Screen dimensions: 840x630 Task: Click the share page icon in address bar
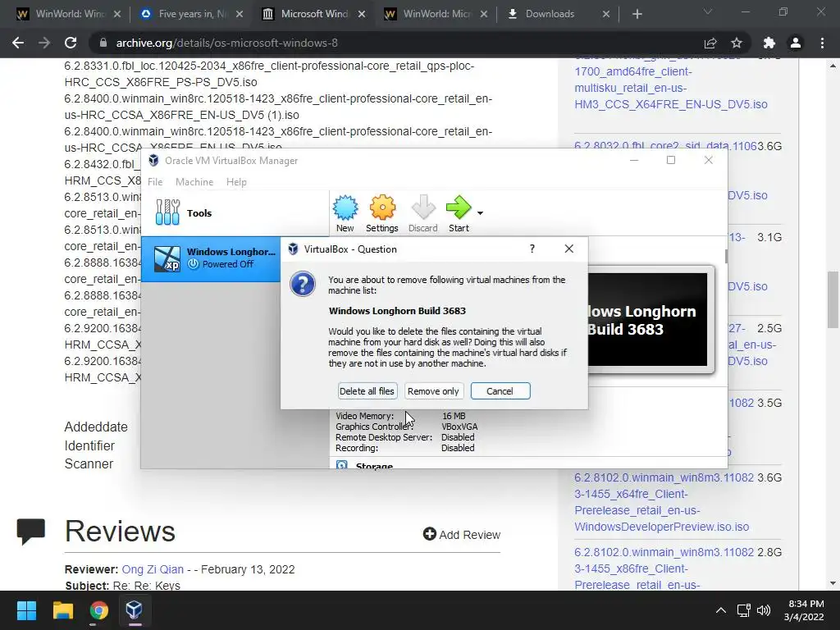(x=710, y=43)
